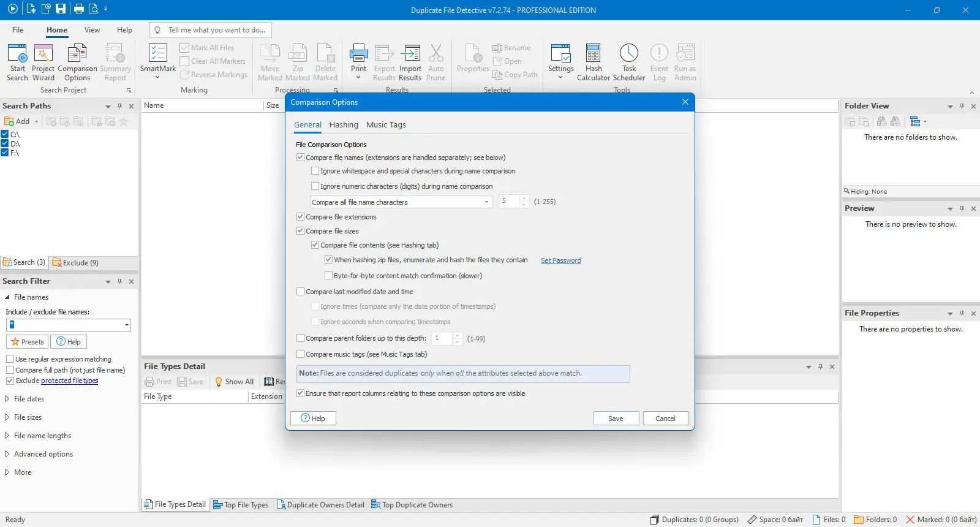Open the Top File Types tab
980x527 pixels.
click(240, 505)
